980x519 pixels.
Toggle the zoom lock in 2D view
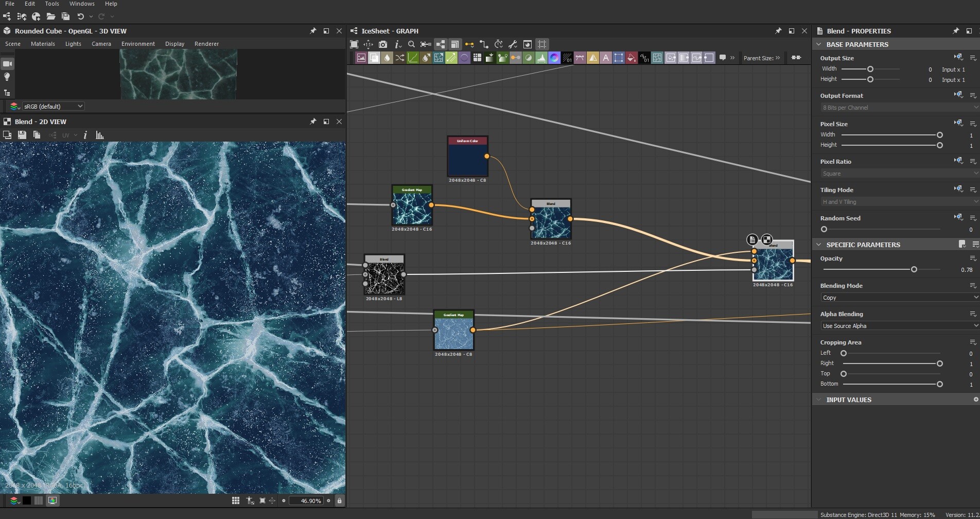[x=339, y=500]
